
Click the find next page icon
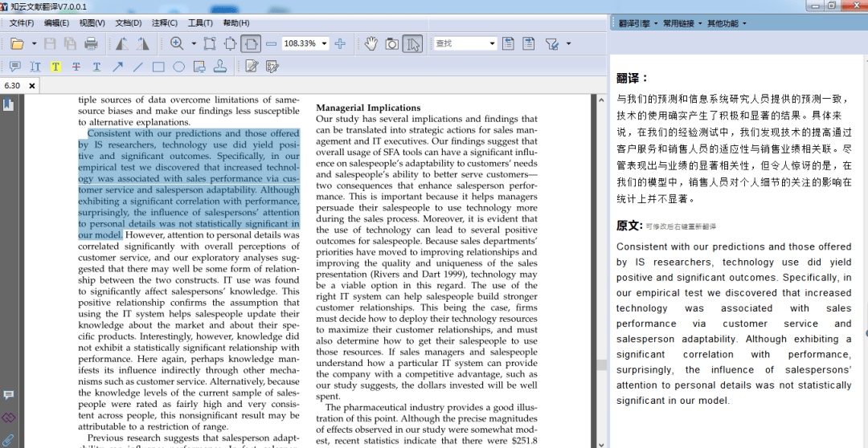click(x=529, y=43)
